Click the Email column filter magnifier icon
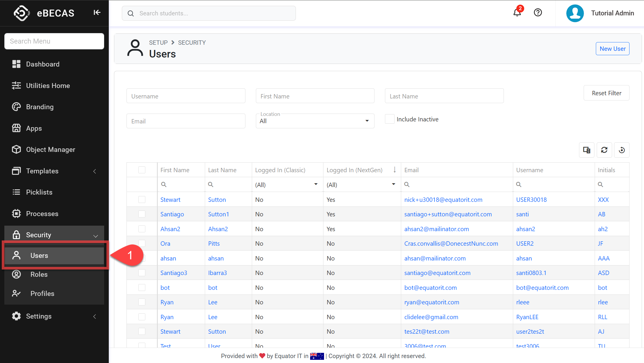Image resolution: width=644 pixels, height=363 pixels. pyautogui.click(x=407, y=185)
